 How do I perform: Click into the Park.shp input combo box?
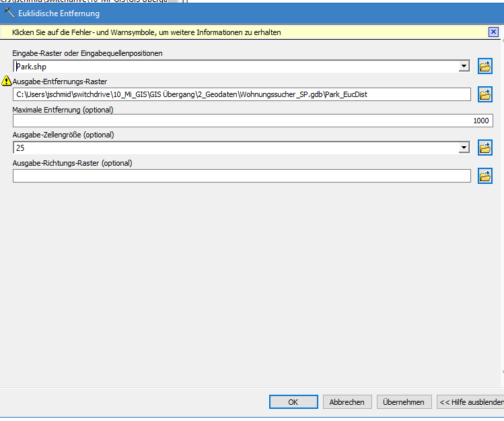coord(236,67)
